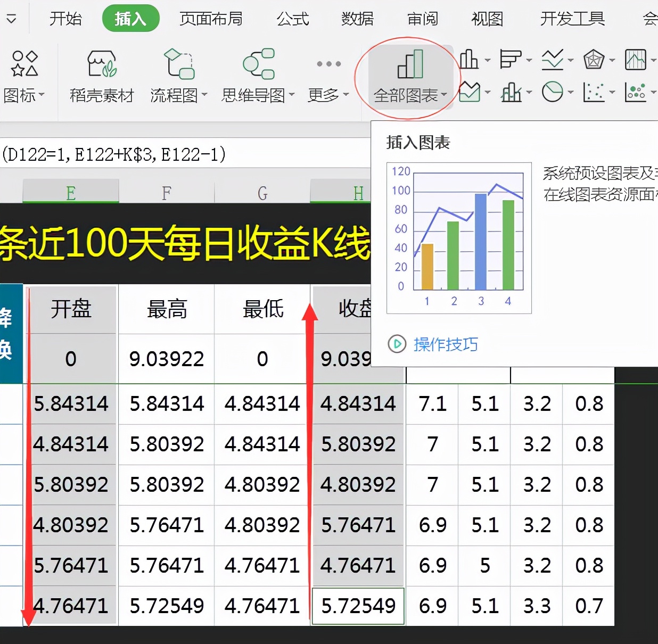Open the 开发工具 ribbon tab
Image resolution: width=658 pixels, height=644 pixels.
(572, 18)
